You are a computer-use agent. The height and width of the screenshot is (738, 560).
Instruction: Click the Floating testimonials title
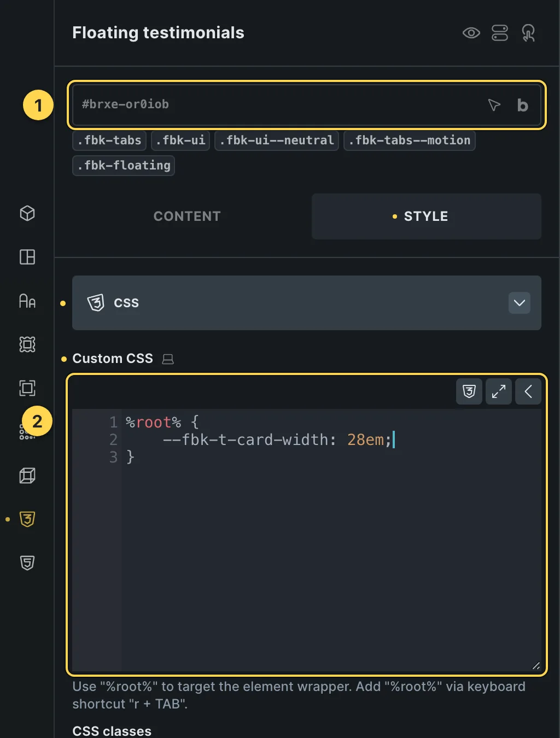click(158, 33)
